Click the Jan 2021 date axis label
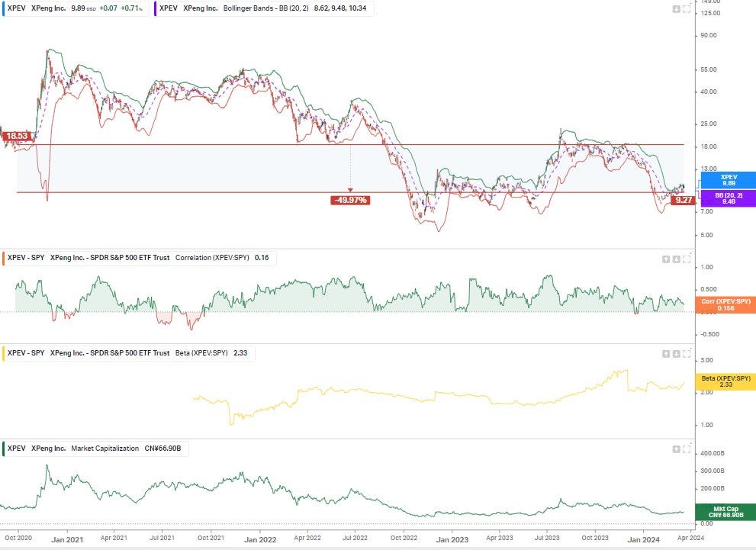Screen dimensions: 756x550 click(67, 539)
